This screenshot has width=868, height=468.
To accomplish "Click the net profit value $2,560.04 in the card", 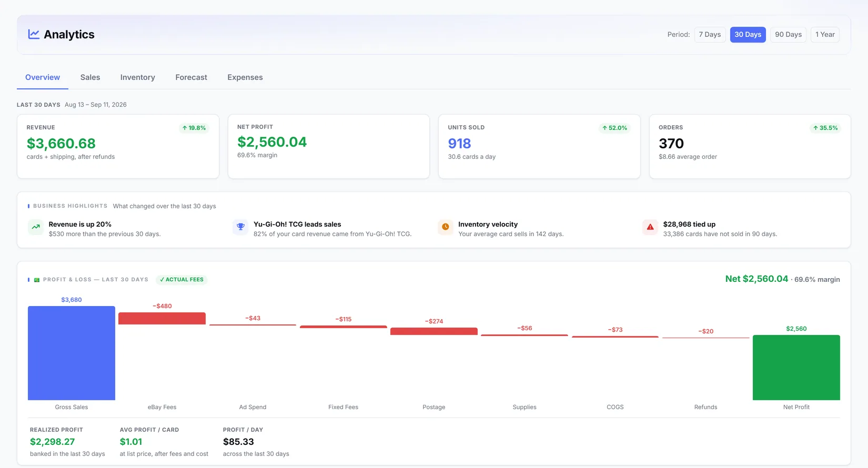I will (x=272, y=142).
